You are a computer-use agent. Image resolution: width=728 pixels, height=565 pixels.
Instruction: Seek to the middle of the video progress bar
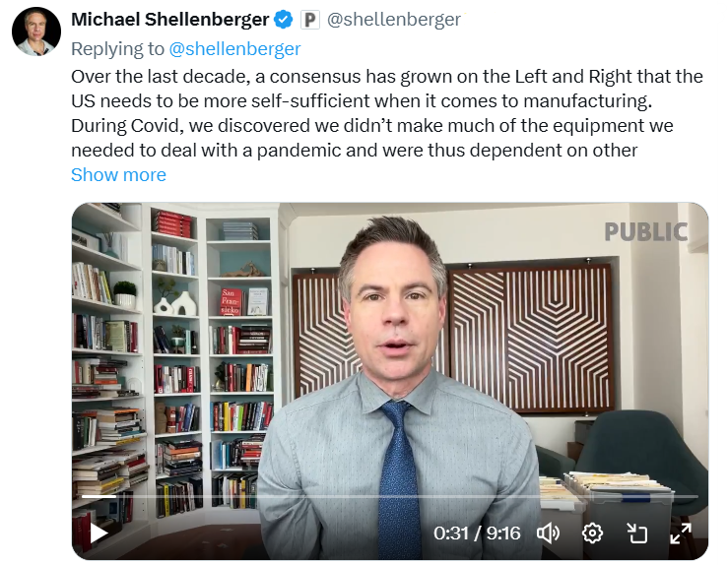[x=390, y=496]
